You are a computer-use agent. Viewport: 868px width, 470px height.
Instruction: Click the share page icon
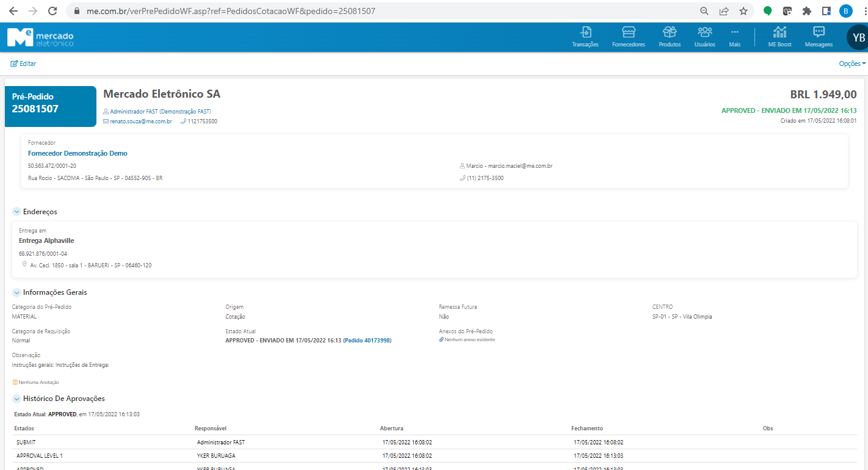724,11
